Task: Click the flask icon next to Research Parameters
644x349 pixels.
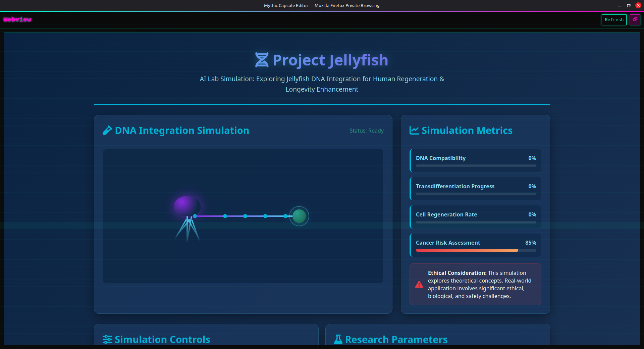Action: (x=338, y=339)
